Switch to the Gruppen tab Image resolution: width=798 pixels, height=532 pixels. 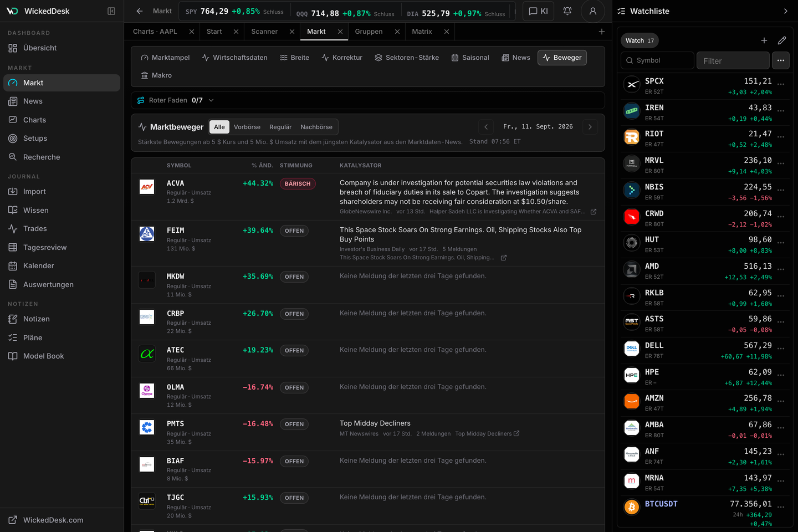click(369, 32)
